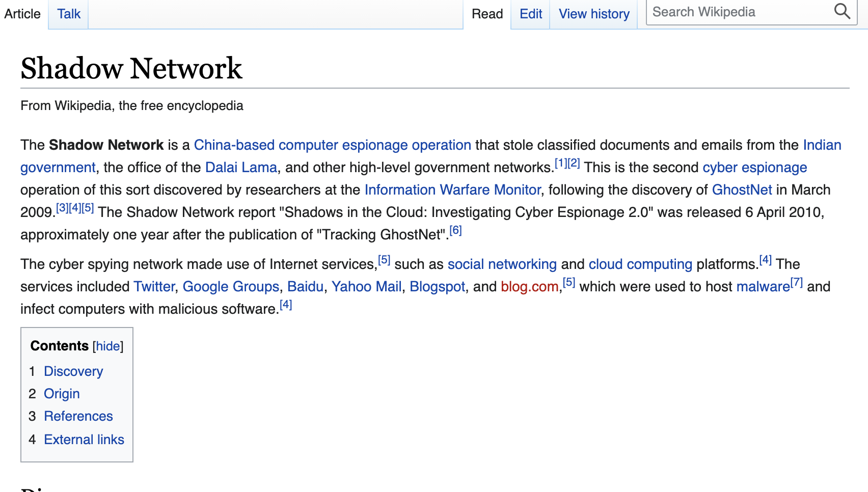
Task: Open the Google Groups link
Action: pos(231,287)
